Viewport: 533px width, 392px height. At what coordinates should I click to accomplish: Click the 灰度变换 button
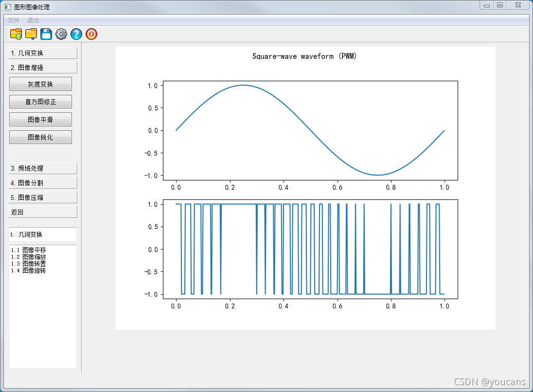coord(40,84)
